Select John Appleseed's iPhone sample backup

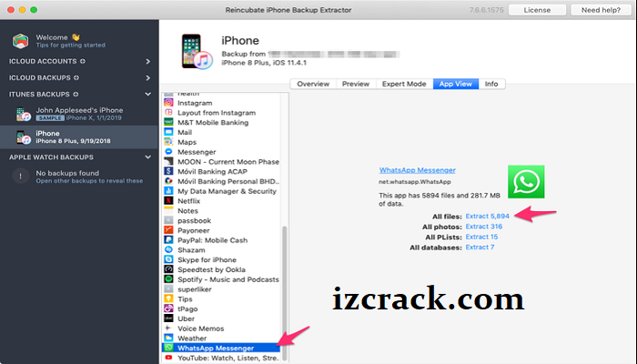click(x=79, y=114)
